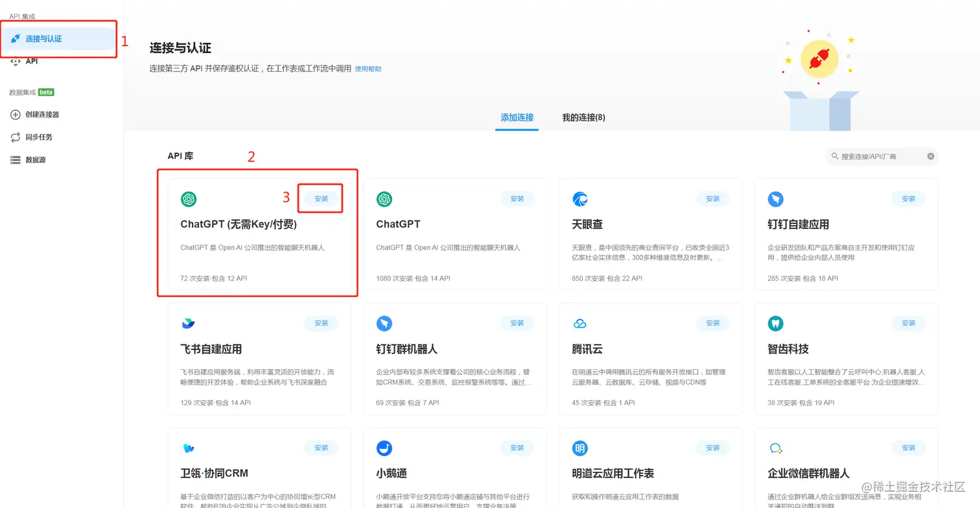Install the 智齿科技 connection
Screen dimensions: 980x508
click(909, 323)
